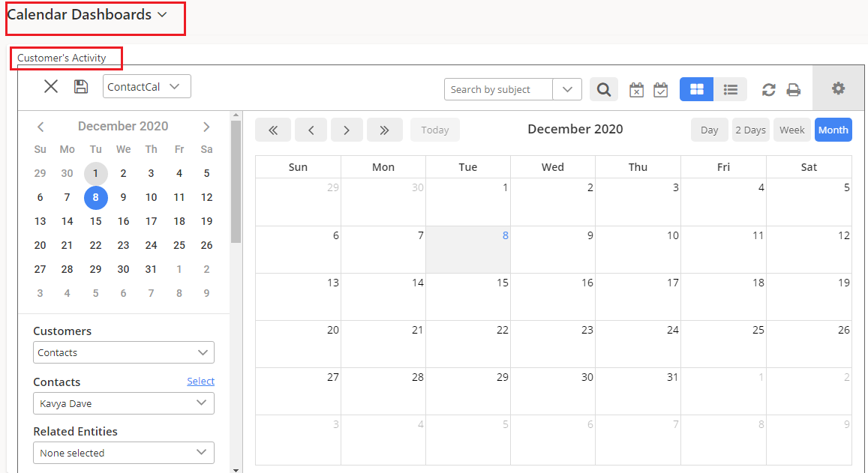This screenshot has width=868, height=473.
Task: Click the Today button
Action: click(x=434, y=130)
